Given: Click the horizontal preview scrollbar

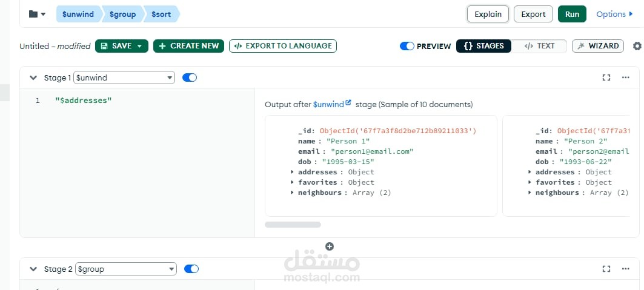Looking at the screenshot, I should [x=293, y=225].
